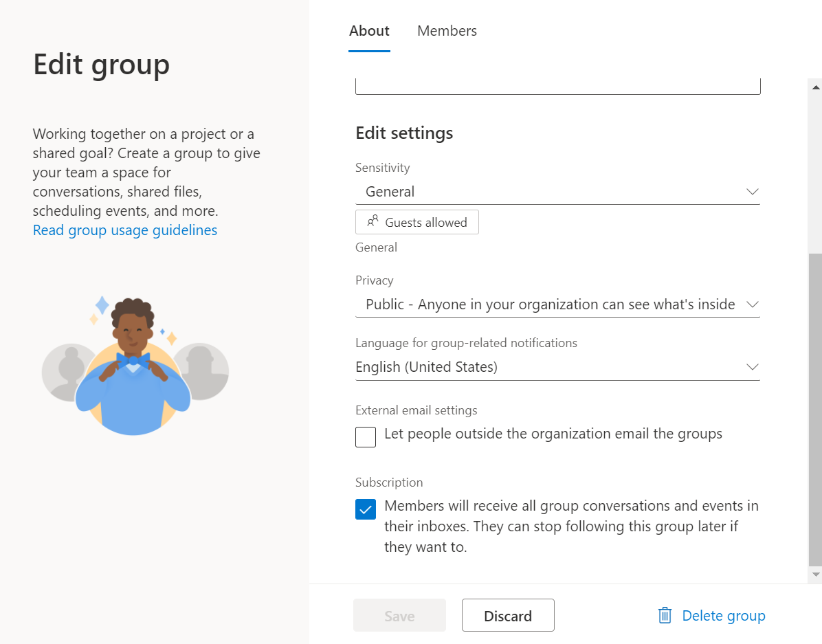Click the chevron arrow on Sensitivity field
This screenshot has width=822, height=644.
[x=752, y=192]
